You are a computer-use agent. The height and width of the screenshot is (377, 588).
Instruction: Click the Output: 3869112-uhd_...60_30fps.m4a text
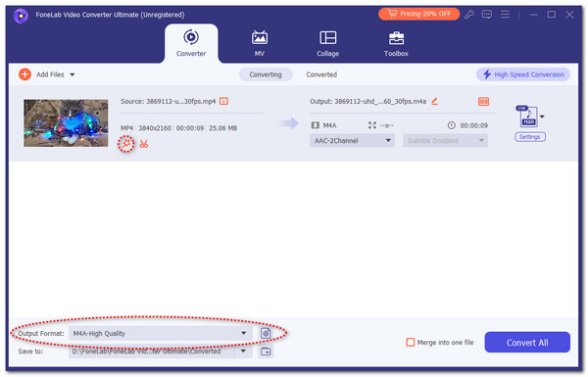click(x=367, y=101)
